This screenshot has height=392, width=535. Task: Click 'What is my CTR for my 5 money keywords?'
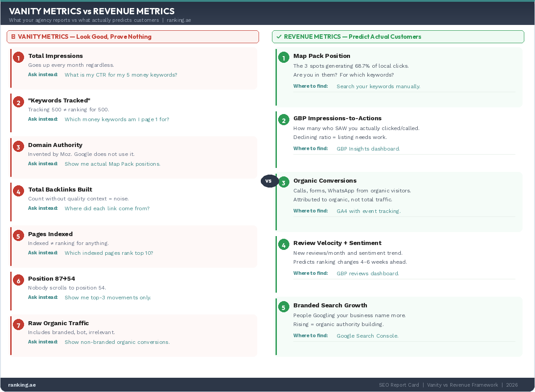click(x=121, y=75)
